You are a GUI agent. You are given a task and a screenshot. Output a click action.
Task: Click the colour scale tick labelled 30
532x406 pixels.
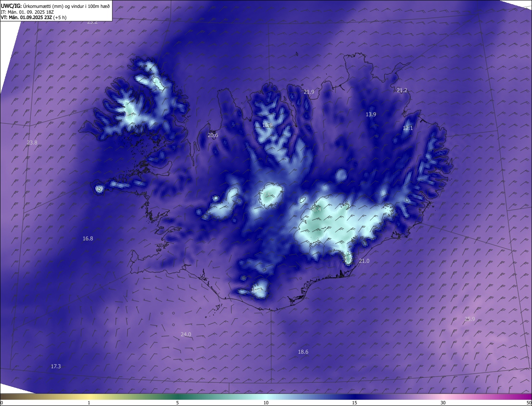pos(443,403)
